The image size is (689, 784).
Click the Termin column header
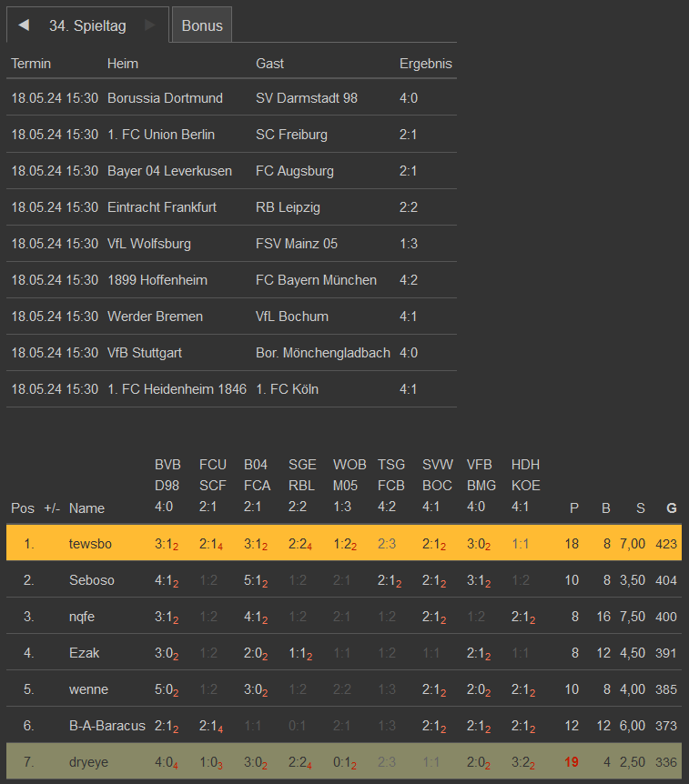tap(31, 64)
